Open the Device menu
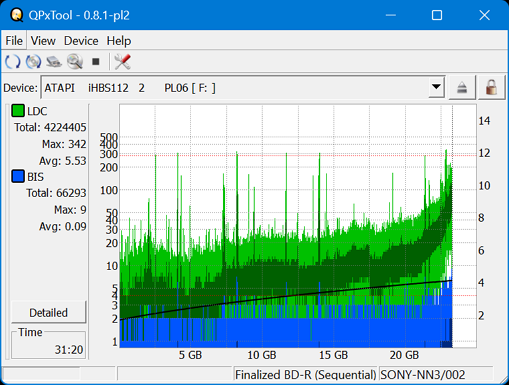Viewport: 509px width, 385px height. (x=81, y=41)
